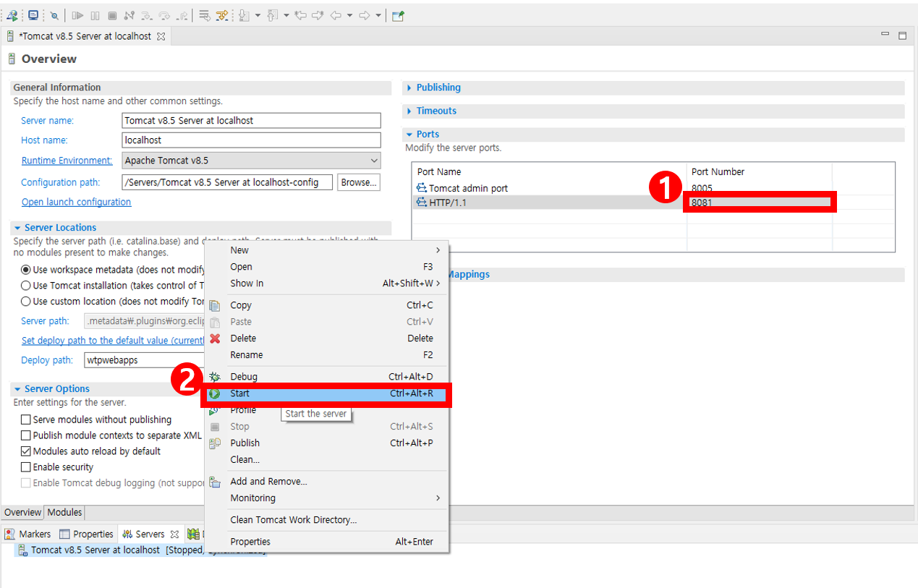Open the Runtime Environment combo box
This screenshot has width=918, height=588.
click(252, 161)
